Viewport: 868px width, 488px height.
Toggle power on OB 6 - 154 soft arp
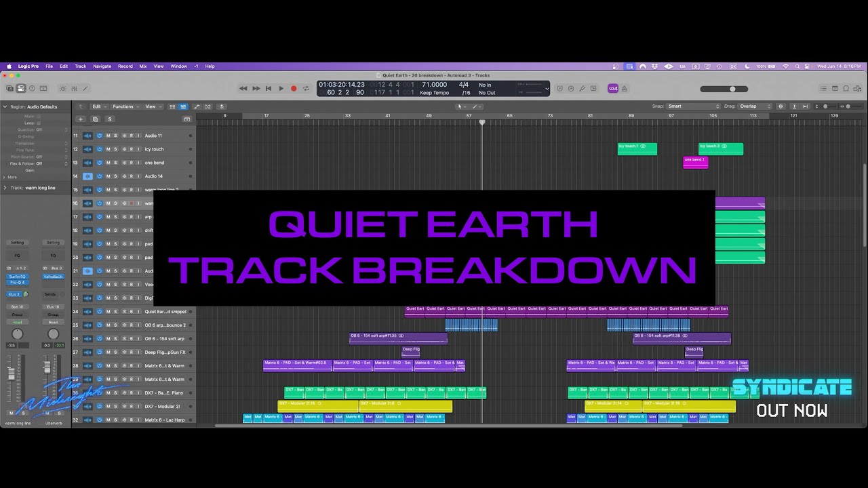tap(99, 339)
